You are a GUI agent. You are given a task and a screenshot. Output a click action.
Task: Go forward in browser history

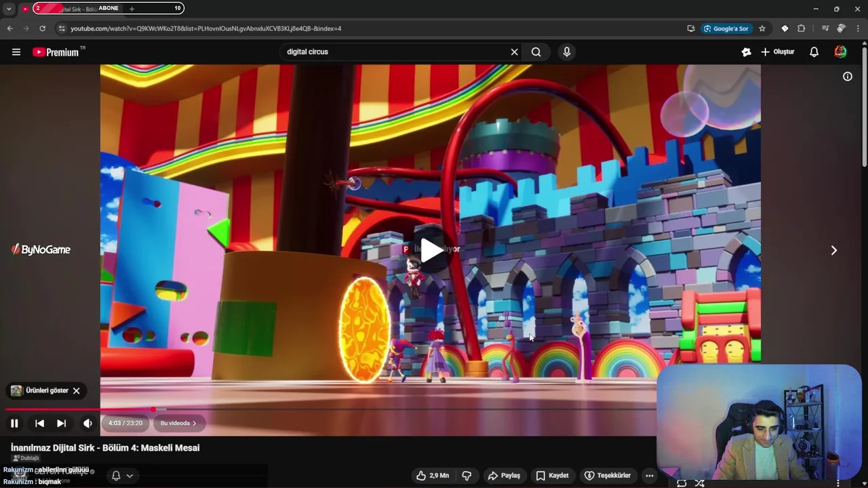pyautogui.click(x=26, y=28)
